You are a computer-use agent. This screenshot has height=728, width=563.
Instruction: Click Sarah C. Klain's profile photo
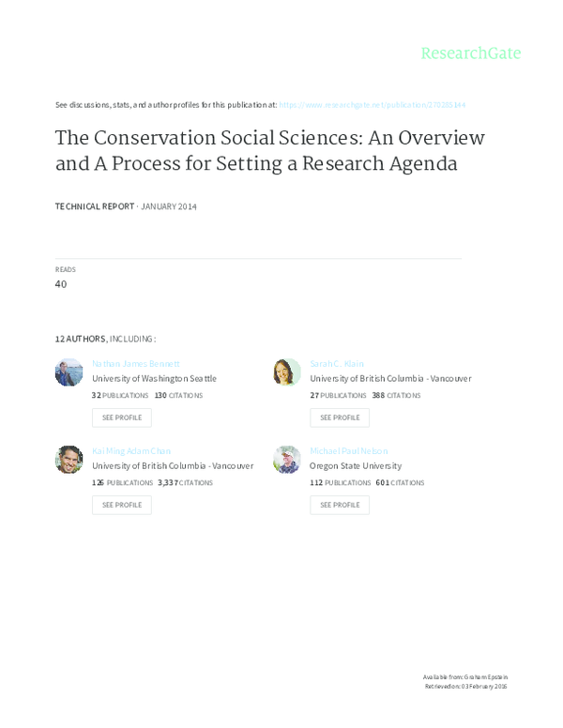point(287,372)
